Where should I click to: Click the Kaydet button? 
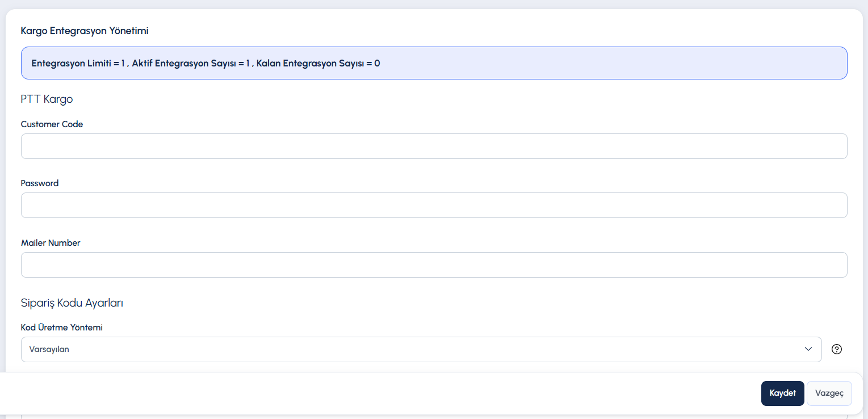coord(782,393)
